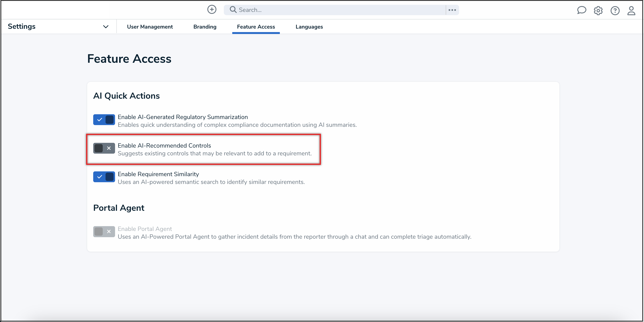Open the User Management tab
644x322 pixels.
pyautogui.click(x=150, y=27)
